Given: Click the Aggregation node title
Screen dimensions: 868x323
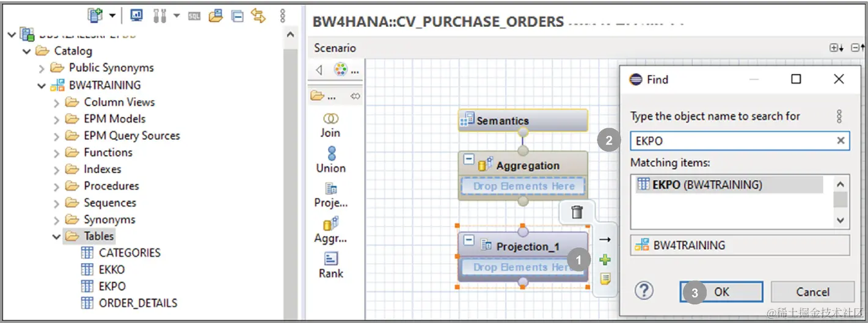Looking at the screenshot, I should (527, 165).
